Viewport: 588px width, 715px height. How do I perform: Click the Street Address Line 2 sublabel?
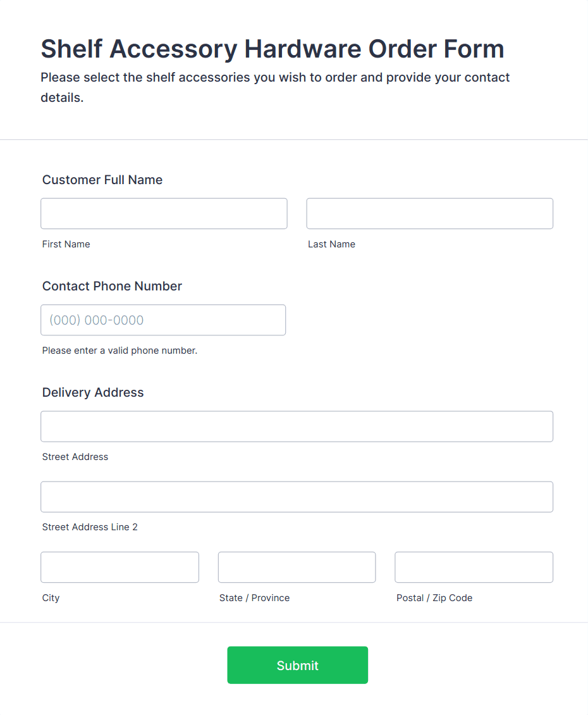point(90,527)
